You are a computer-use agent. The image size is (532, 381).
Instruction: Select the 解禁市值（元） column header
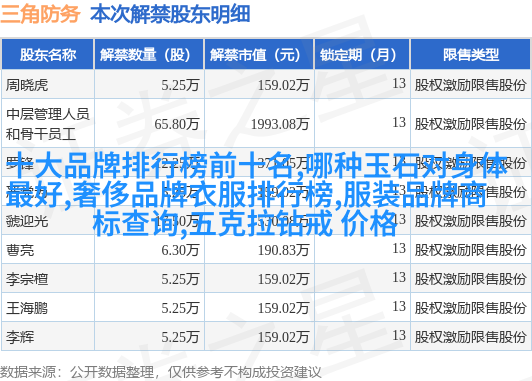coord(259,55)
